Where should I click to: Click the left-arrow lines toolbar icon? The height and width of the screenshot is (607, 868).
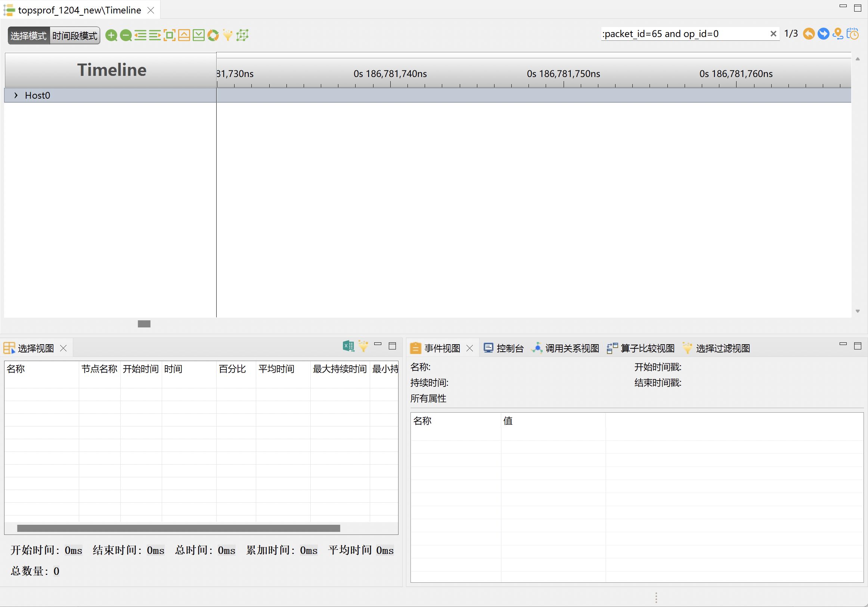coord(140,35)
